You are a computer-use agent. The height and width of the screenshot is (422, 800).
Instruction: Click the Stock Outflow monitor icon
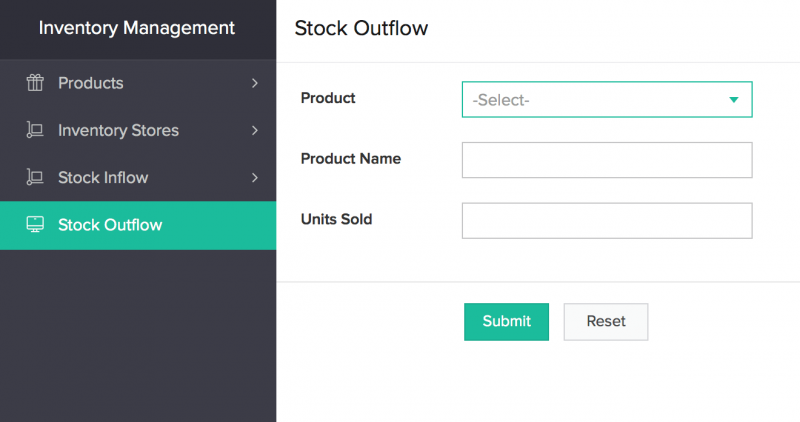coord(35,225)
